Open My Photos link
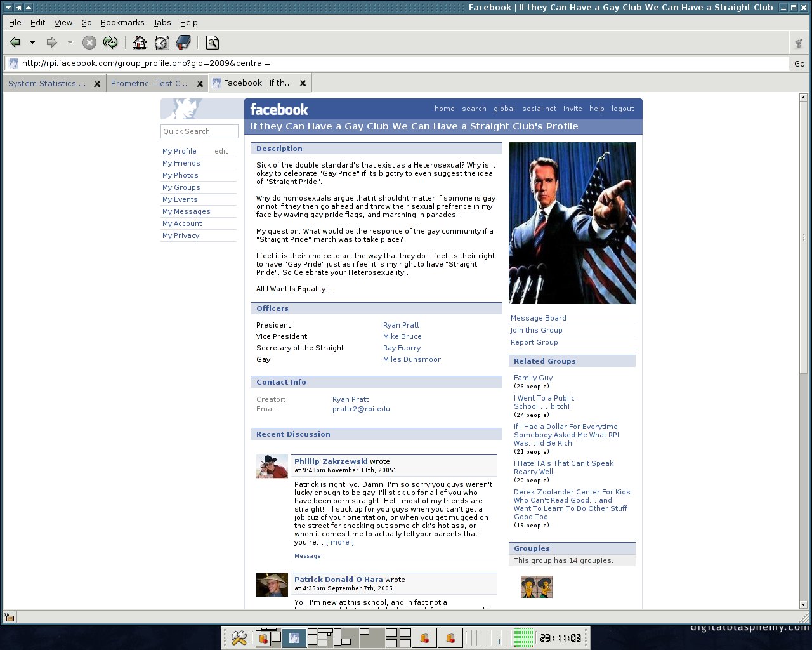812x650 pixels. 180,175
